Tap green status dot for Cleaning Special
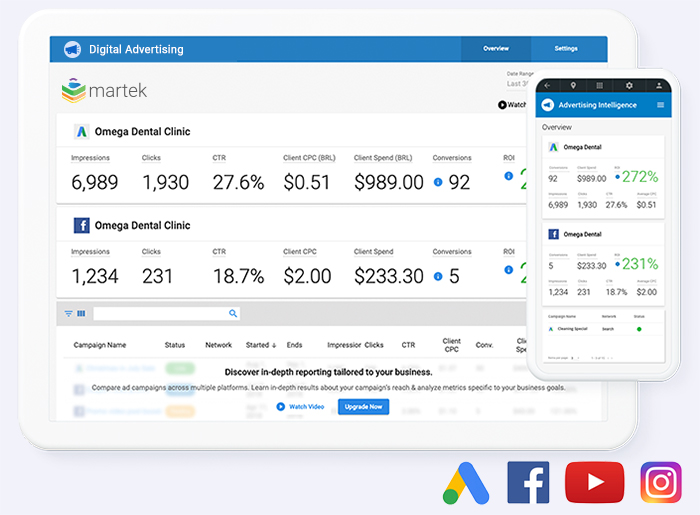The height and width of the screenshot is (515, 700). [639, 329]
